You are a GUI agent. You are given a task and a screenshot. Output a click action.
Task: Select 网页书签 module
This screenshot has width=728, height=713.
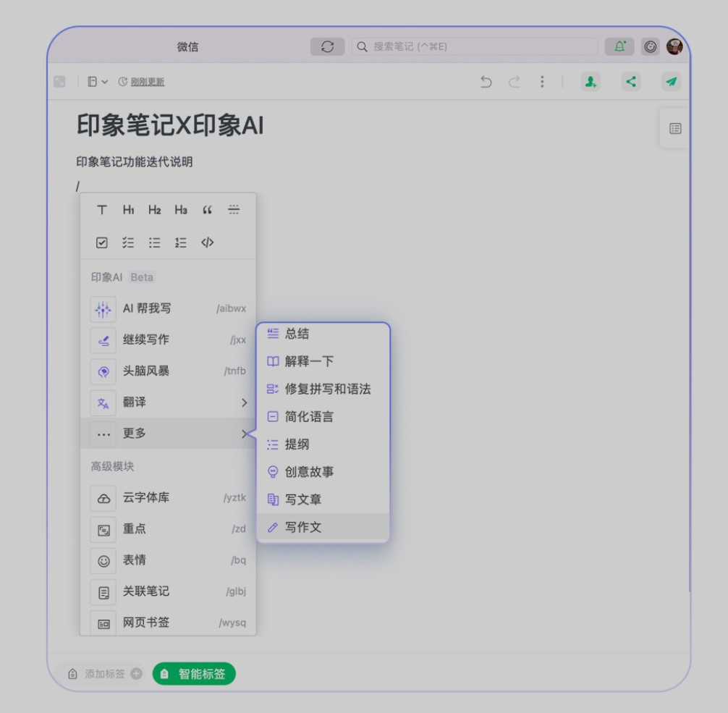[x=168, y=623]
